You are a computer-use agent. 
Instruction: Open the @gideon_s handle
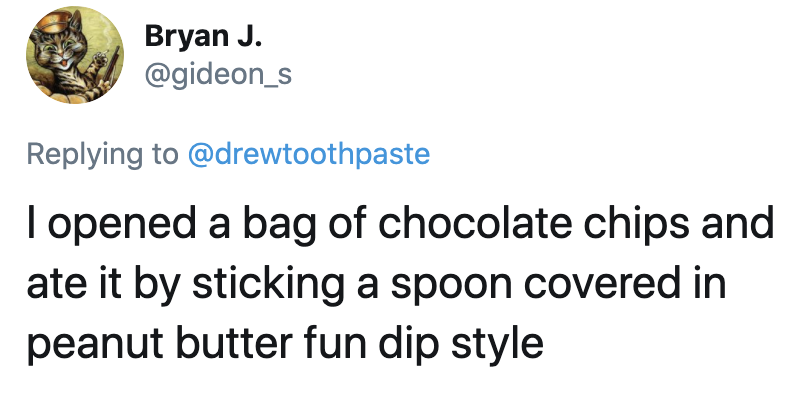218,76
